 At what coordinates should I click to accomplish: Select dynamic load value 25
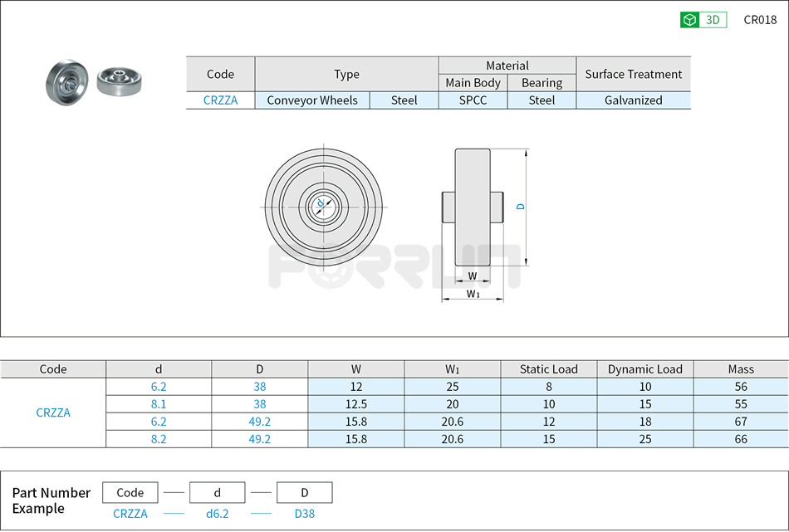coord(645,439)
